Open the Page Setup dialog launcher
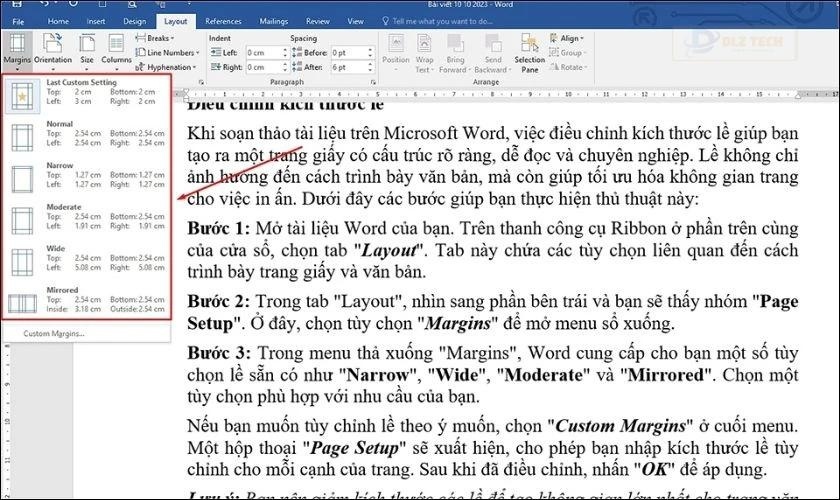This screenshot has width=840, height=500. (201, 82)
